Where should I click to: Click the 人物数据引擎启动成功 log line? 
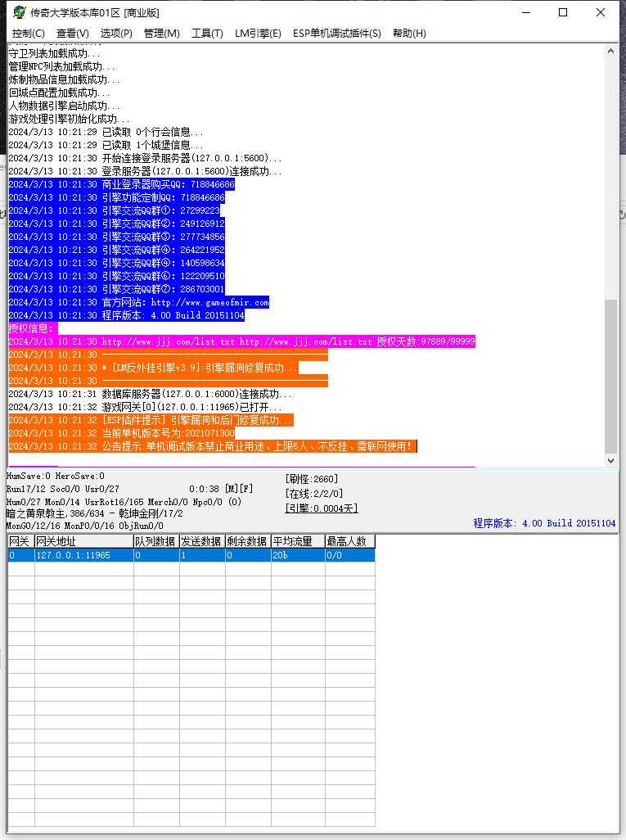tap(65, 106)
